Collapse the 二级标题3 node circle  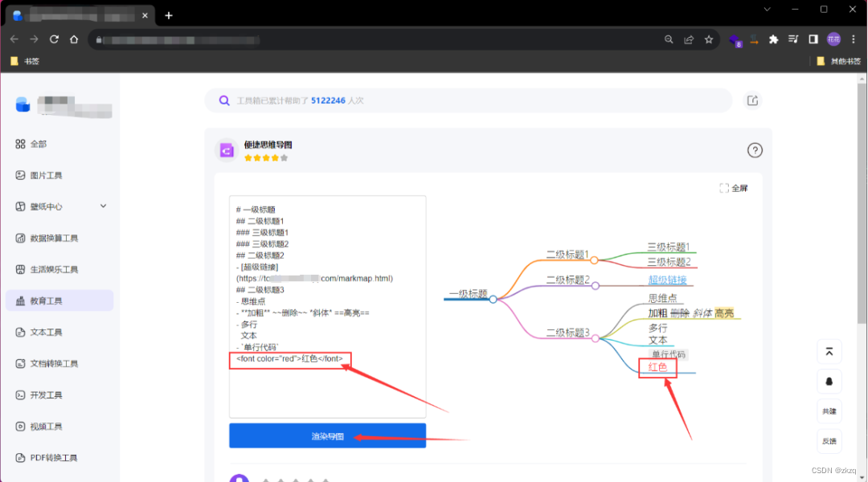(595, 338)
